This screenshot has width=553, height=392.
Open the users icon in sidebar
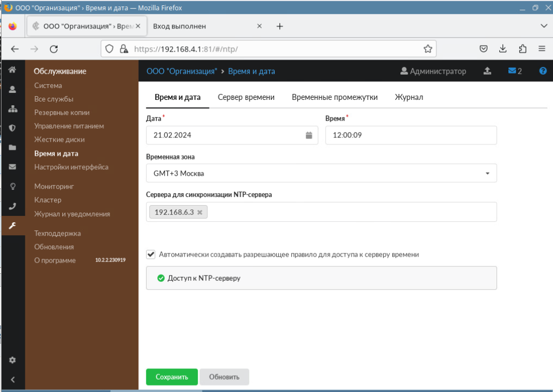[12, 89]
